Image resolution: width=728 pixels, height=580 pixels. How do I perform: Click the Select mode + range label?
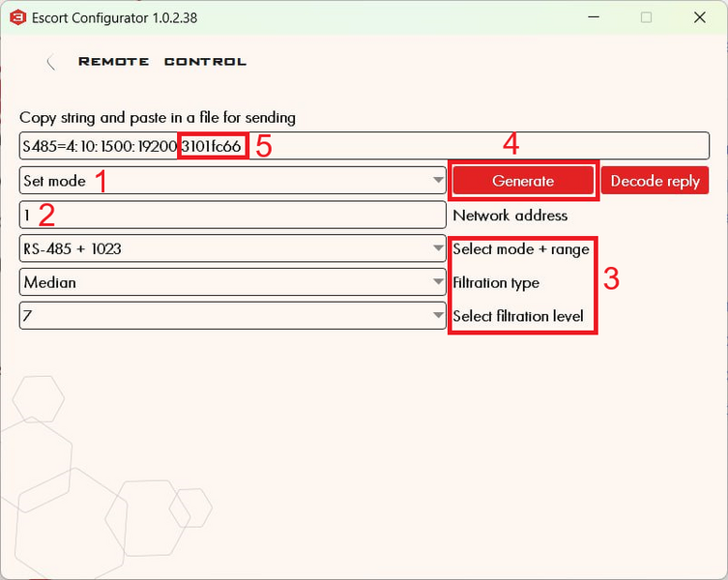(x=521, y=249)
